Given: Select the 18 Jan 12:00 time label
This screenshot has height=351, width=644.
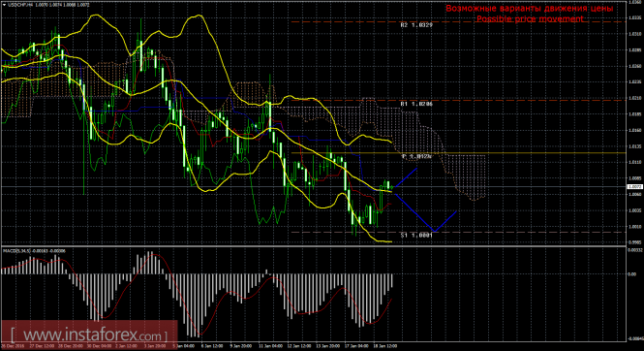Looking at the screenshot, I should pyautogui.click(x=385, y=346).
